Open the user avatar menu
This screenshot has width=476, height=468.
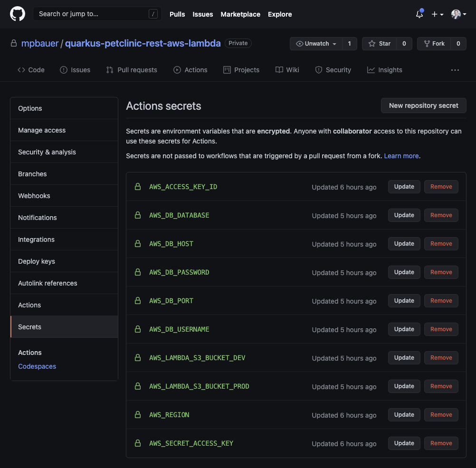pyautogui.click(x=459, y=14)
